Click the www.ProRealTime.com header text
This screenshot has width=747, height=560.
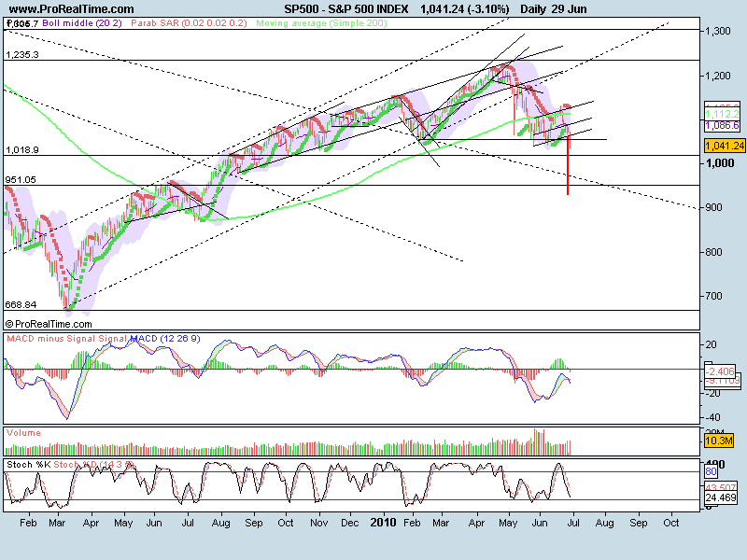click(x=72, y=9)
